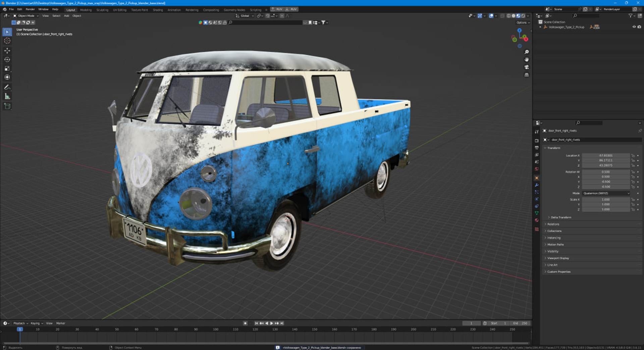
Task: Open the World properties tab icon
Action: tap(537, 169)
